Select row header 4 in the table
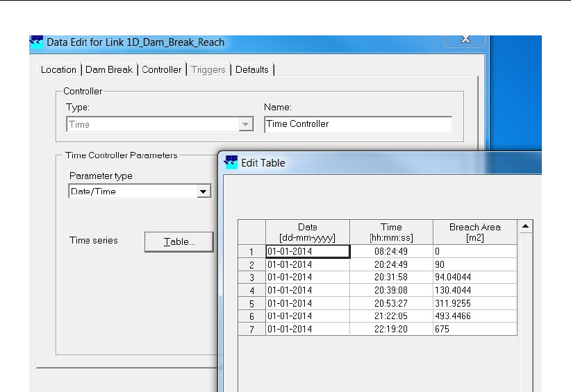 pos(251,291)
